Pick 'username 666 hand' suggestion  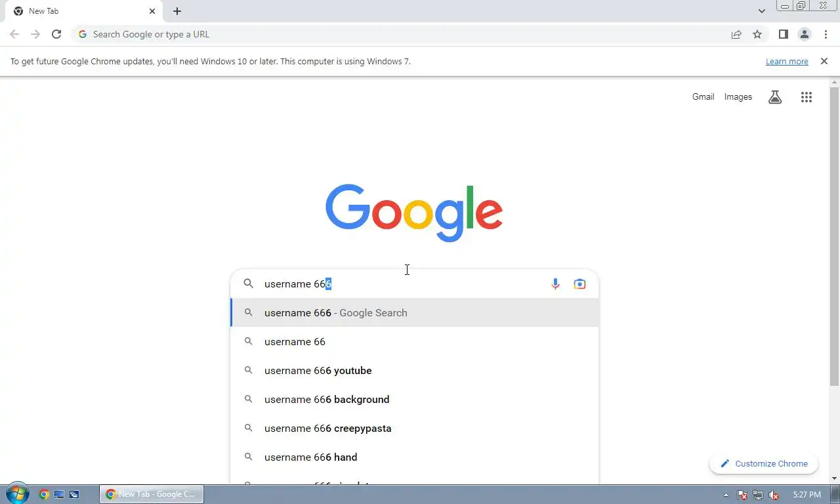point(415,457)
